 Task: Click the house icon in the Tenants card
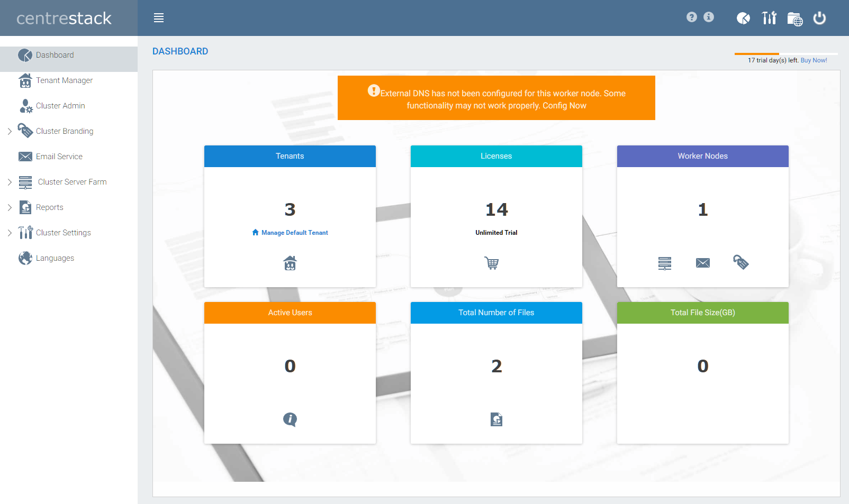(x=290, y=263)
